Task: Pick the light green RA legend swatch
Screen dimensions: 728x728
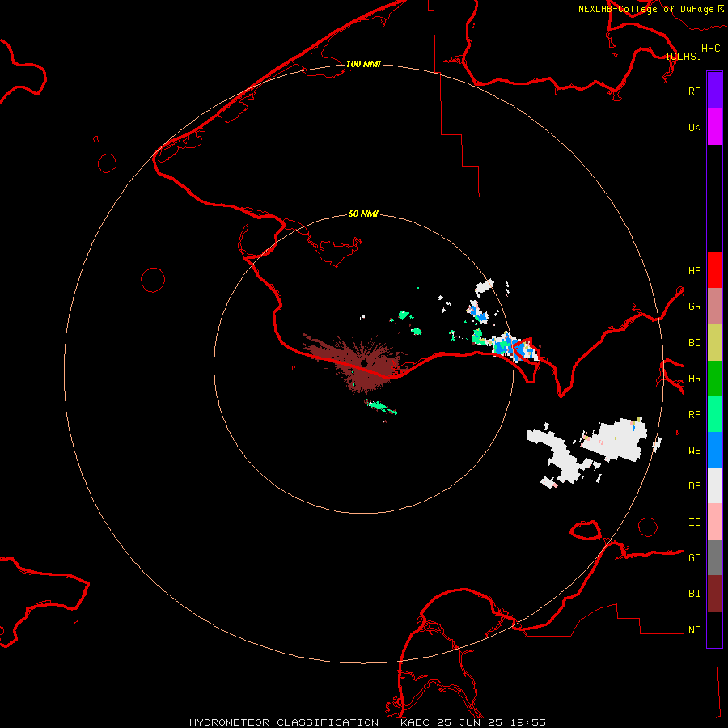Action: [714, 414]
